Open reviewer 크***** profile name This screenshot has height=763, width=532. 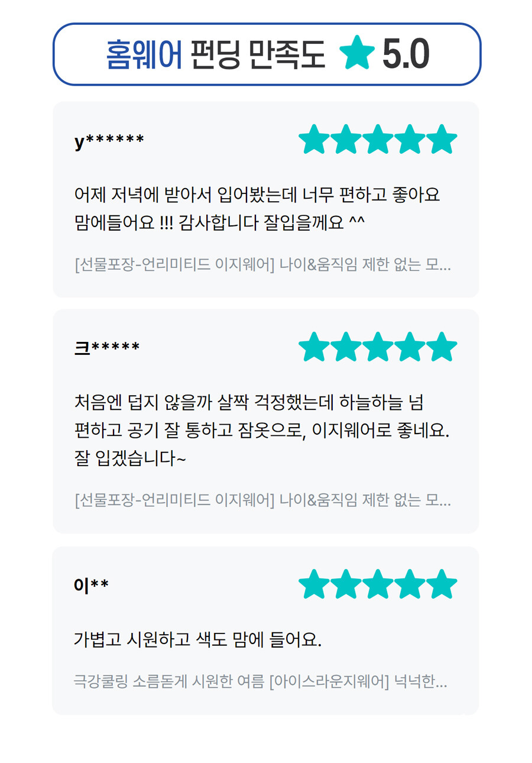click(107, 348)
